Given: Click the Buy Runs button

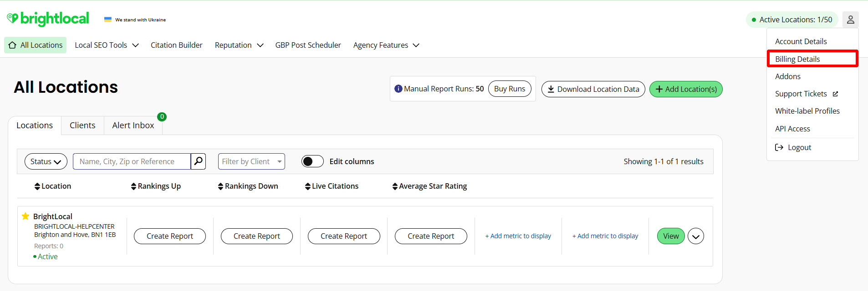Looking at the screenshot, I should (510, 89).
